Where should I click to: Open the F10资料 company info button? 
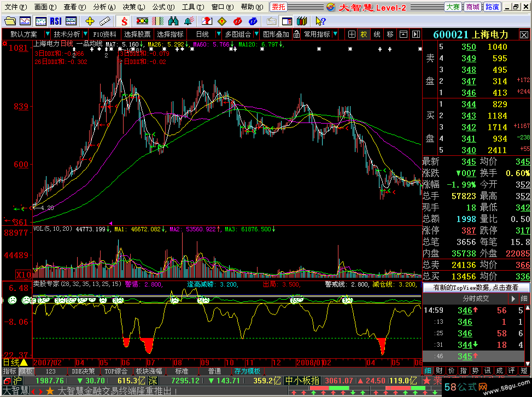104,34
